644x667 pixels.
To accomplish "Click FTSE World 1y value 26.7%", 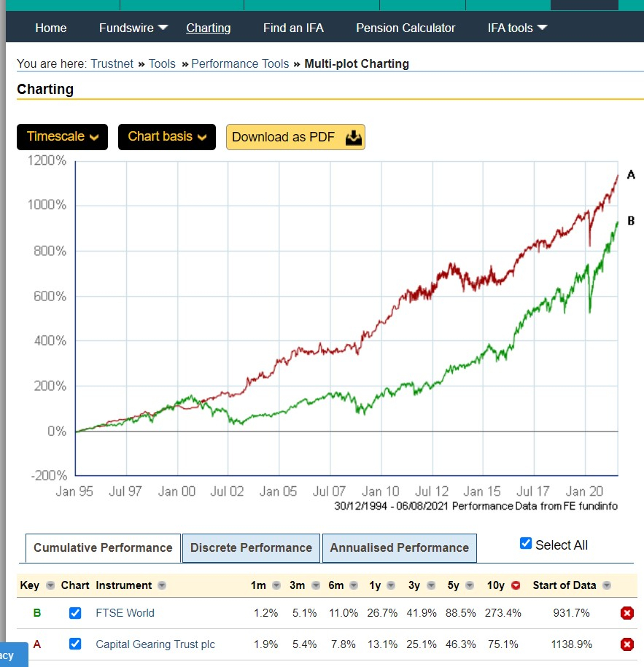I will [x=382, y=613].
